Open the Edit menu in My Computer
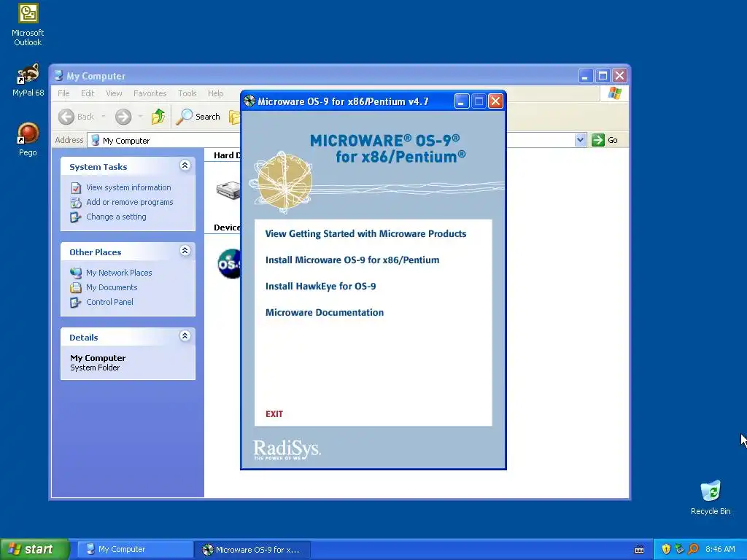This screenshot has width=747, height=560. (x=88, y=93)
